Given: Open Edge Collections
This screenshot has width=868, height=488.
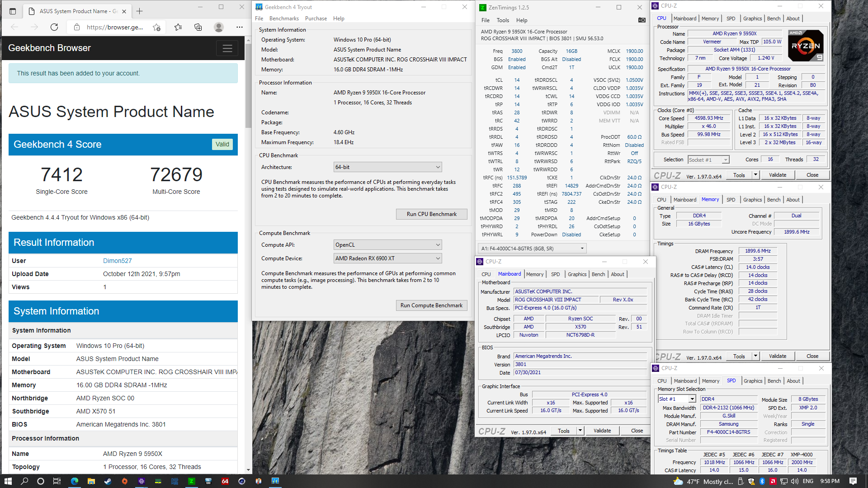Looking at the screenshot, I should (198, 27).
